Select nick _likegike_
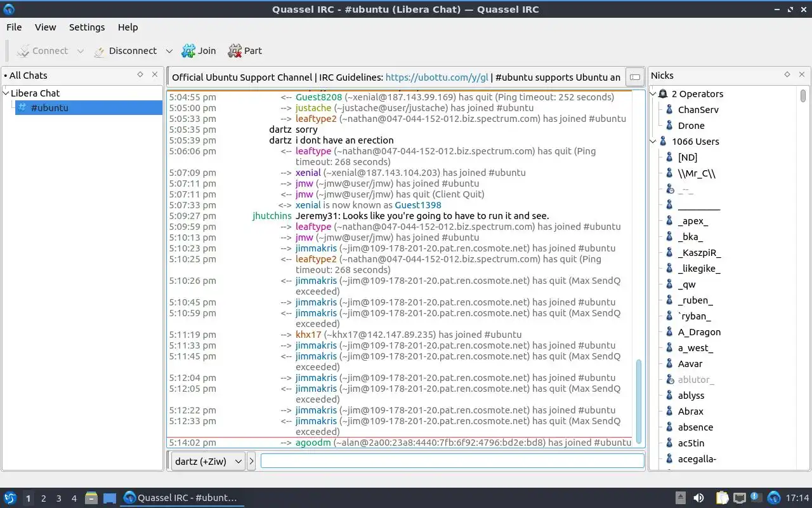Viewport: 812px width, 508px height. (699, 269)
